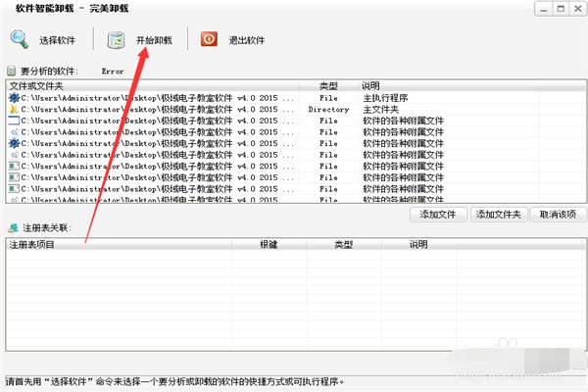Select the 选择软件 toolbar label
The image size is (588, 392).
pyautogui.click(x=58, y=40)
